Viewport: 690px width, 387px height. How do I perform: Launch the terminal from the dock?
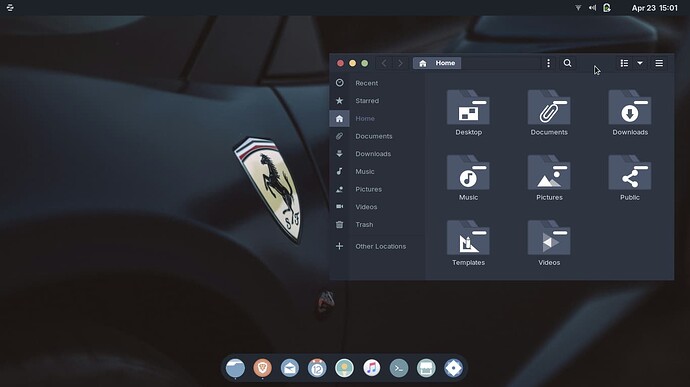399,368
